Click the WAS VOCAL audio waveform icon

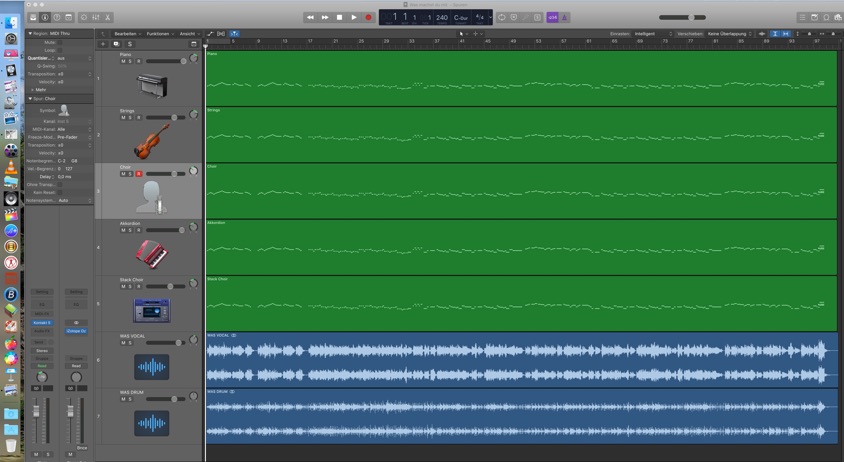pyautogui.click(x=152, y=367)
